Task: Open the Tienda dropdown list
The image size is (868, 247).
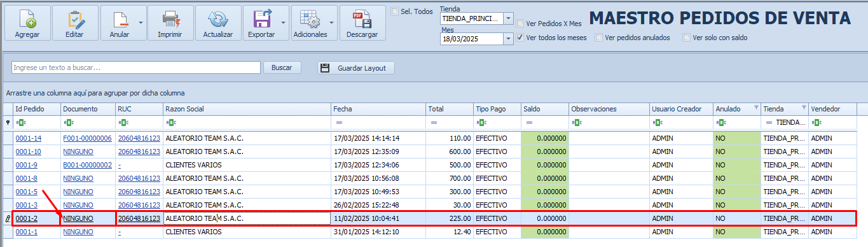Action: (x=508, y=18)
